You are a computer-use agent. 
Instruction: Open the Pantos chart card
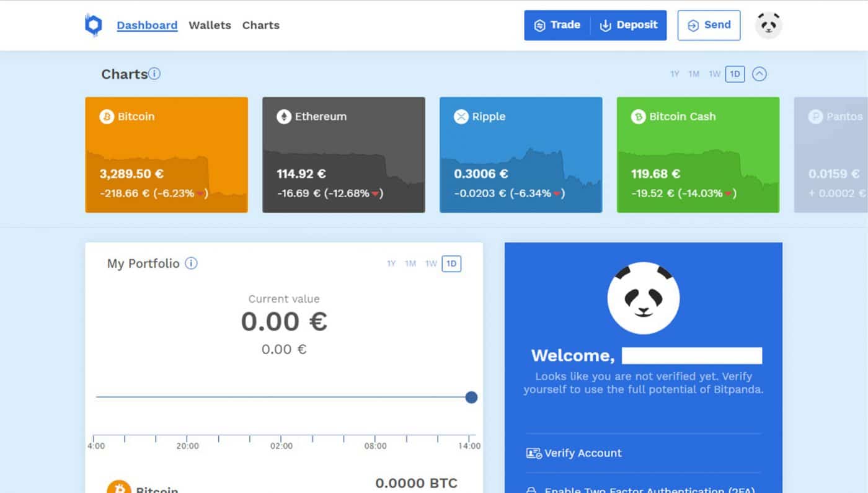click(831, 155)
